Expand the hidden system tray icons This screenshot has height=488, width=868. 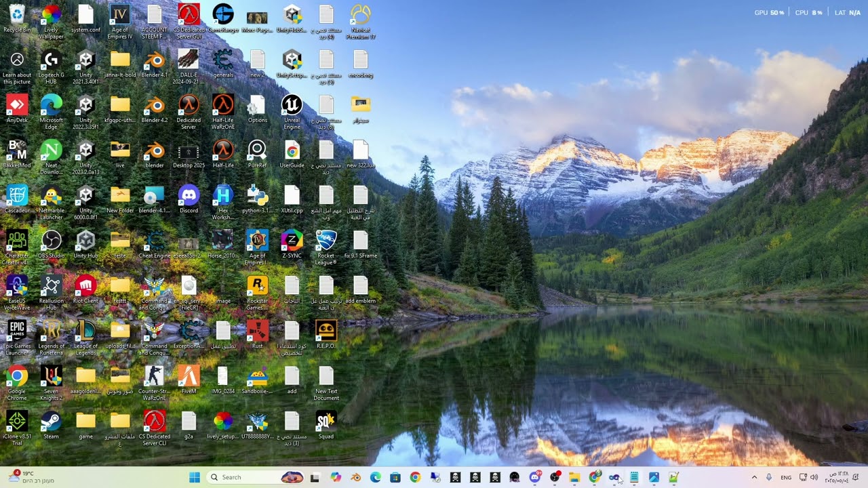(754, 477)
